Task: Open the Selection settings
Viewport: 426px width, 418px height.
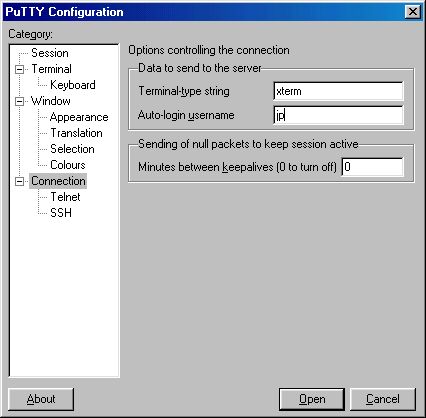Action: coord(72,149)
